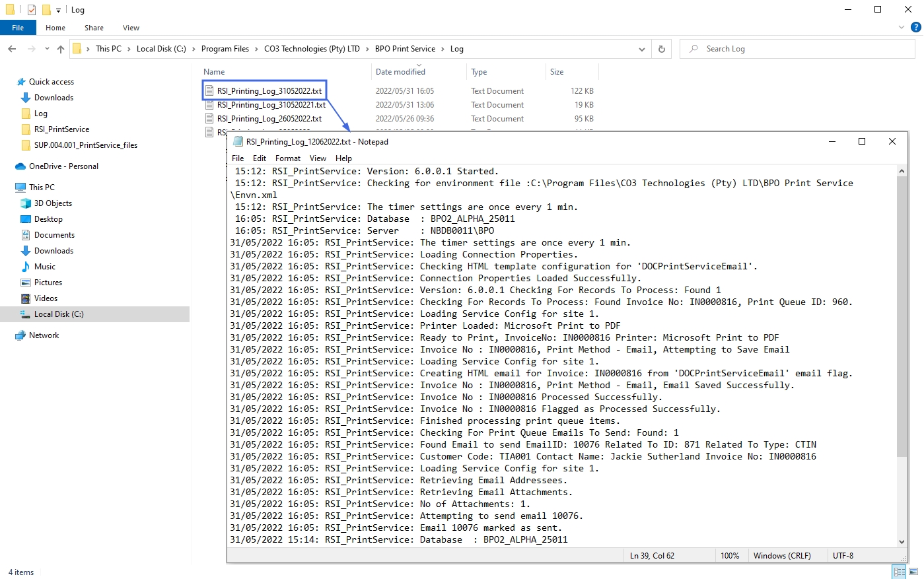
Task: Click the Back navigation arrow
Action: [x=12, y=49]
